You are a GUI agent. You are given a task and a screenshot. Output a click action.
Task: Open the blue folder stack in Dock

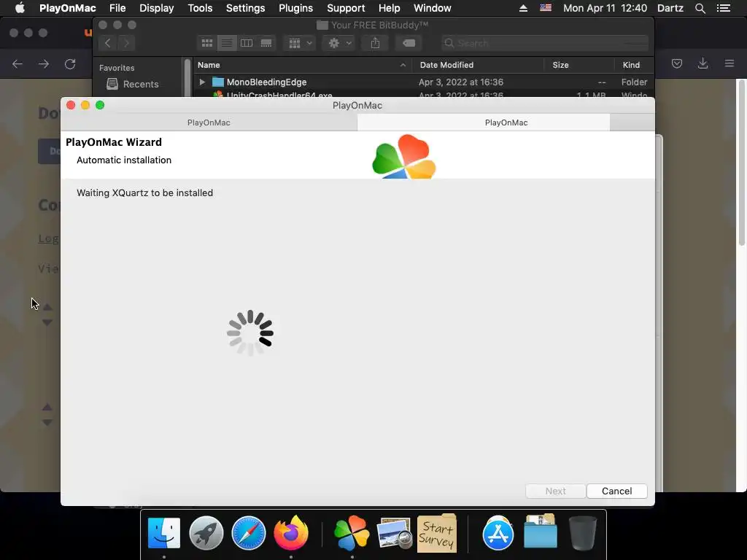click(x=541, y=532)
